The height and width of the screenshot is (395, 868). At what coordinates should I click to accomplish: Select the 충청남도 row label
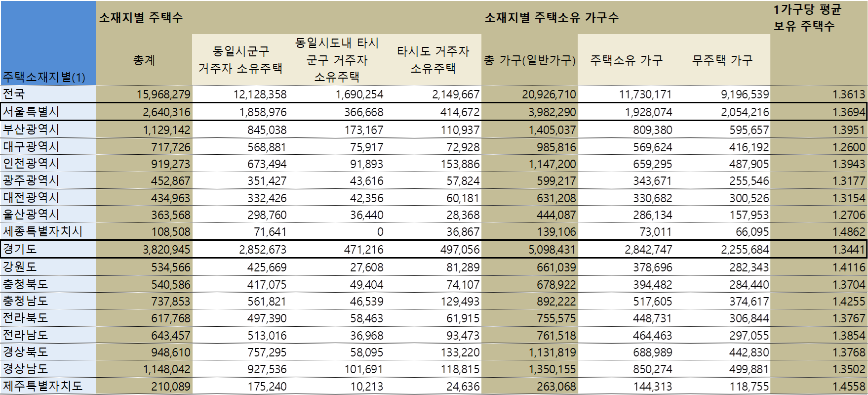pyautogui.click(x=48, y=301)
